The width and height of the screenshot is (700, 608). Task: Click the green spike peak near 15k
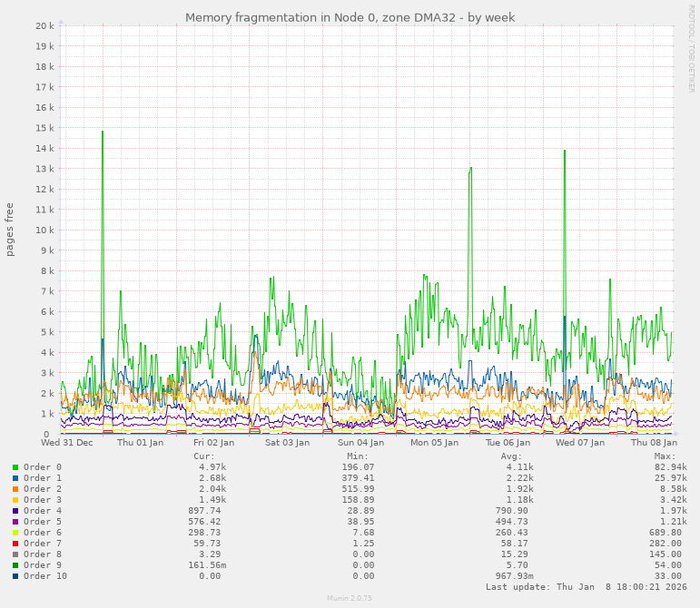click(x=103, y=132)
